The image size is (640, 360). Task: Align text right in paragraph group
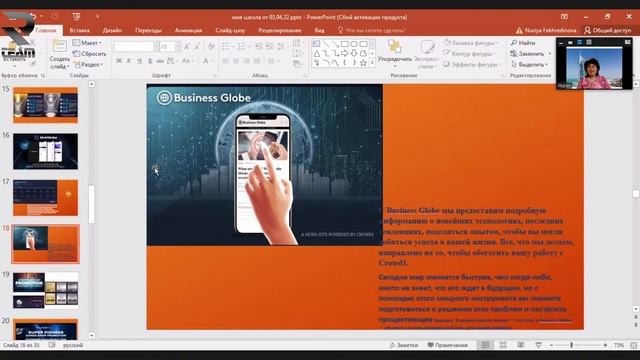(x=246, y=61)
